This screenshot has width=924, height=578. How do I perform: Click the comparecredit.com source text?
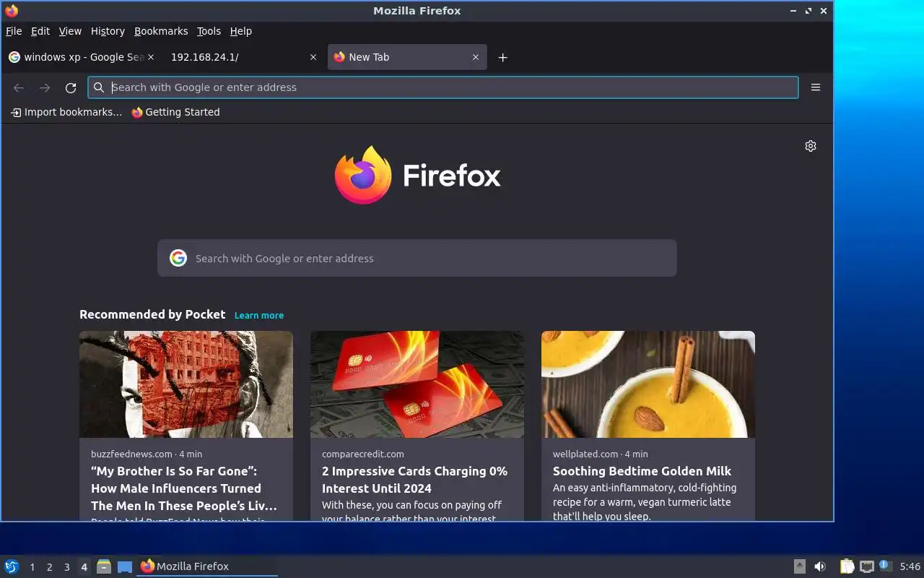point(363,454)
